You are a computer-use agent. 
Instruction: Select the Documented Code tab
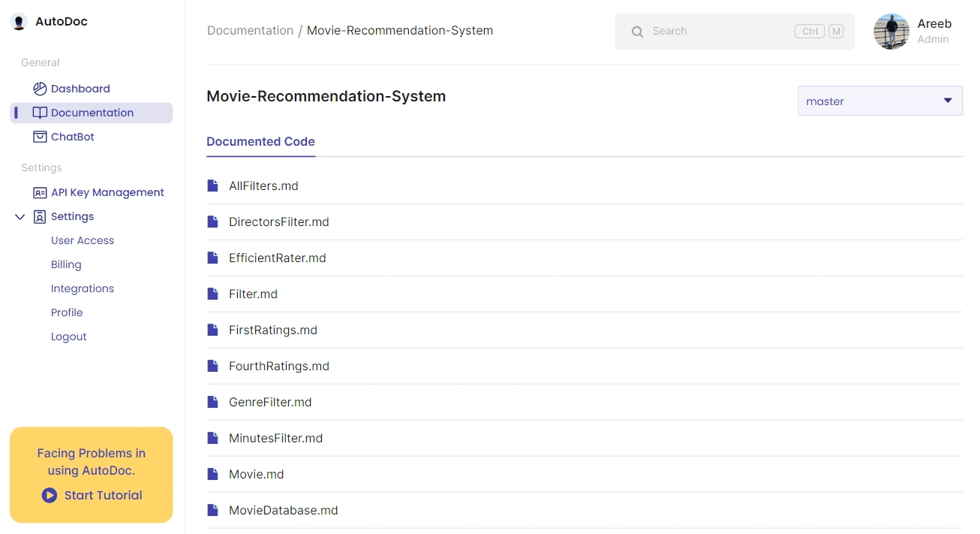pyautogui.click(x=260, y=141)
